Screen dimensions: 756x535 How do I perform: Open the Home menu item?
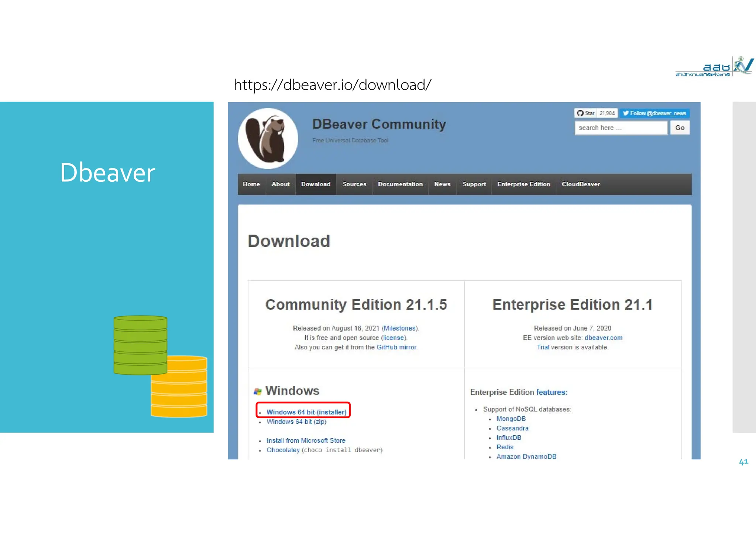click(x=251, y=184)
